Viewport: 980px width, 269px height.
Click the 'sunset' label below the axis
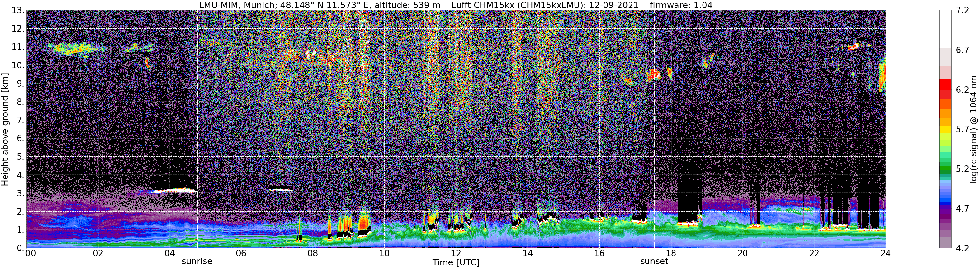[654, 262]
